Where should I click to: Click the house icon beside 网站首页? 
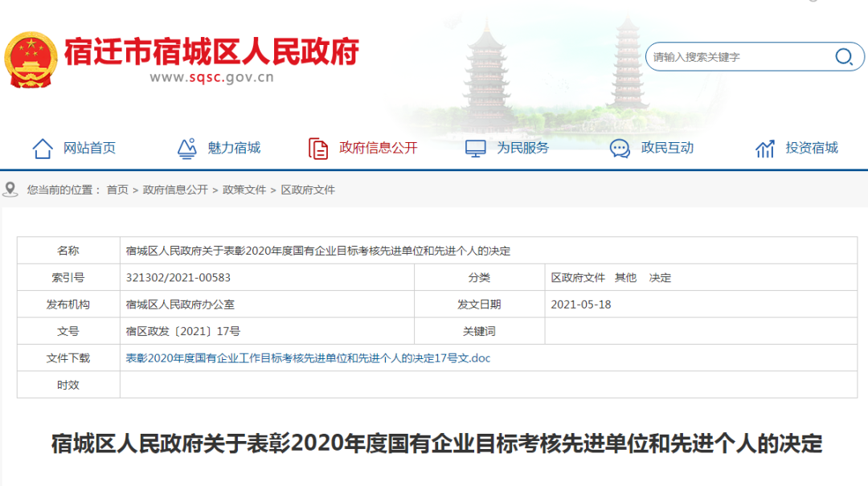(x=43, y=149)
